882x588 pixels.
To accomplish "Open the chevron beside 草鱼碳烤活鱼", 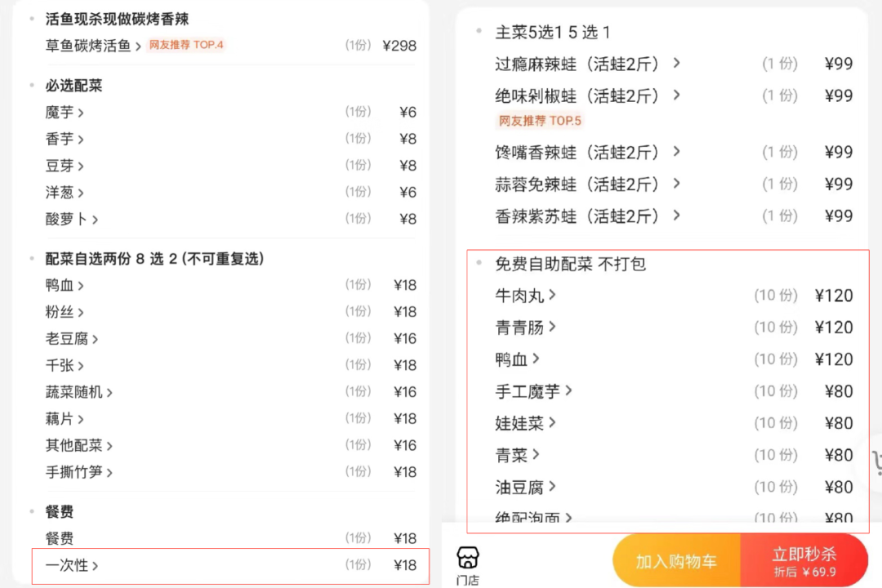I will [x=138, y=47].
